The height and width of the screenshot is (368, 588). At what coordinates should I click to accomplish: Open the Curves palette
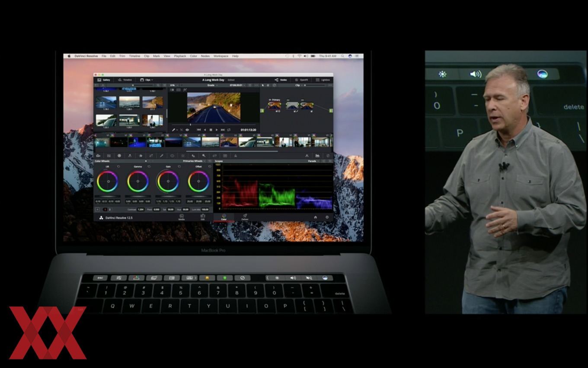pyautogui.click(x=151, y=155)
